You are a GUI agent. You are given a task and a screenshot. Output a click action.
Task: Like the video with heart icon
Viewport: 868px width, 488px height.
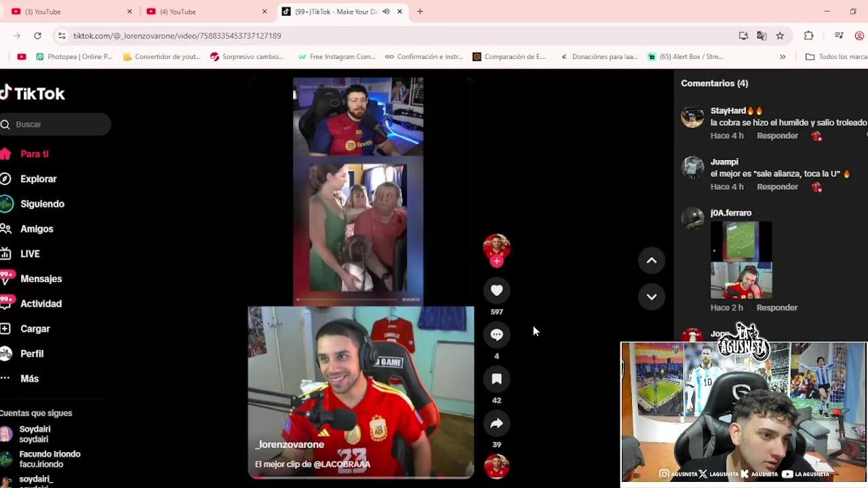[496, 290]
